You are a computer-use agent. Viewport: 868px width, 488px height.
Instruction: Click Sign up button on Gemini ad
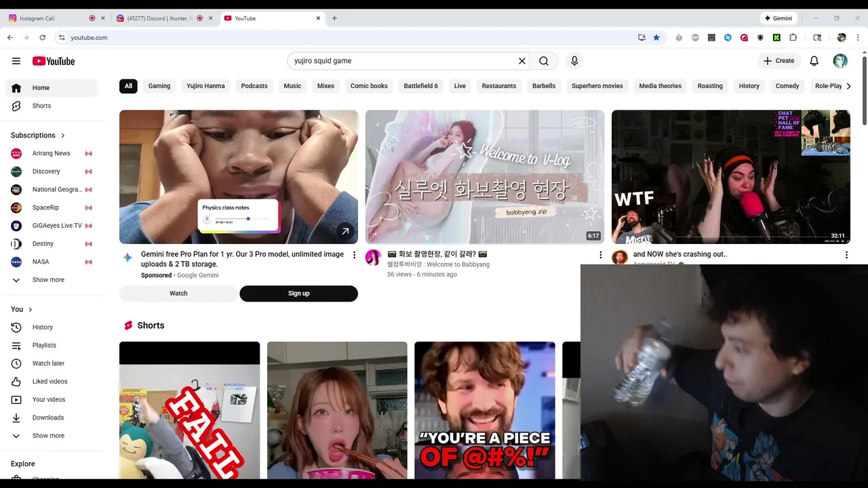[x=298, y=293]
